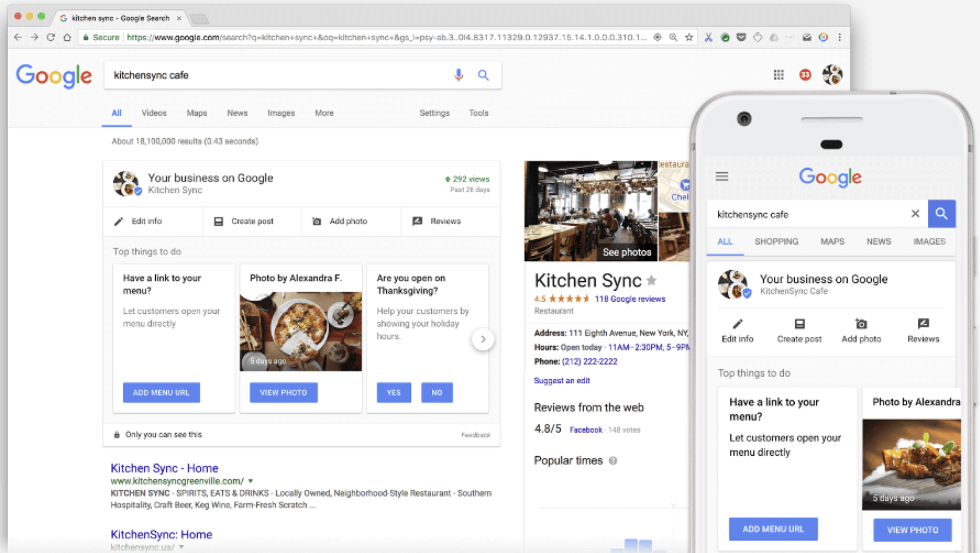Switch to the Maps tab on desktop
The height and width of the screenshot is (553, 980).
(x=196, y=113)
